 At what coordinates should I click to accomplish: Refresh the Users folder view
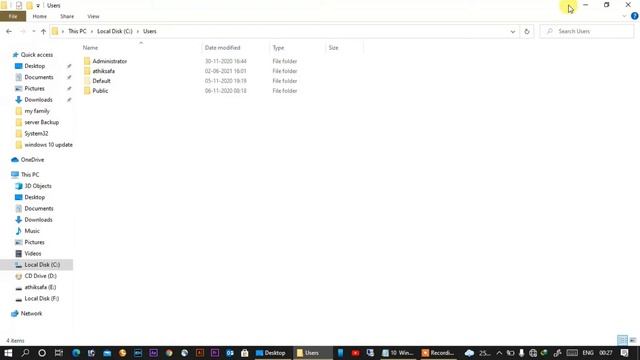coord(527,31)
